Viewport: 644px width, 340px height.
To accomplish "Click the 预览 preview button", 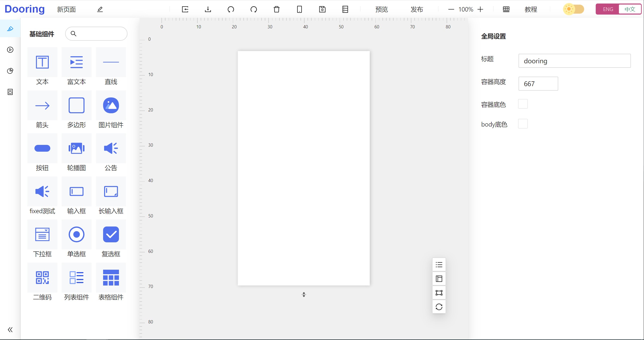I will pyautogui.click(x=381, y=9).
